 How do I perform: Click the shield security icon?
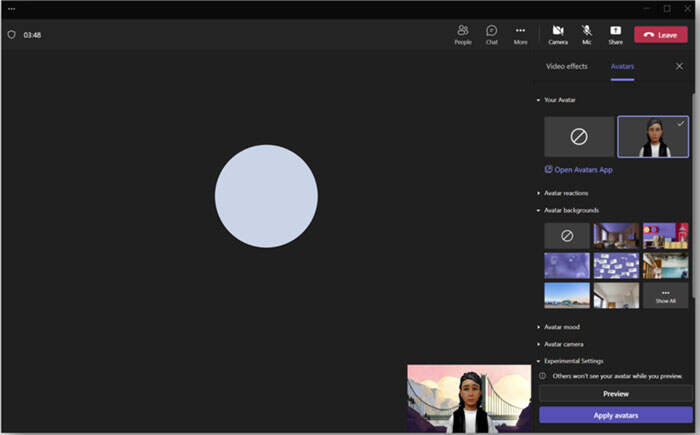click(12, 34)
